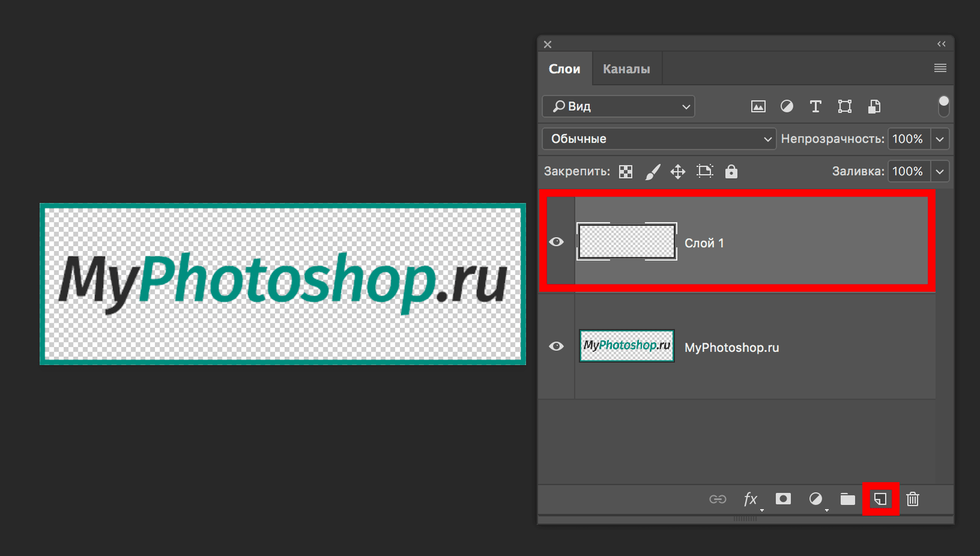Open the Непрозрачность opacity dropdown
Image resolution: width=980 pixels, height=556 pixels.
(940, 139)
